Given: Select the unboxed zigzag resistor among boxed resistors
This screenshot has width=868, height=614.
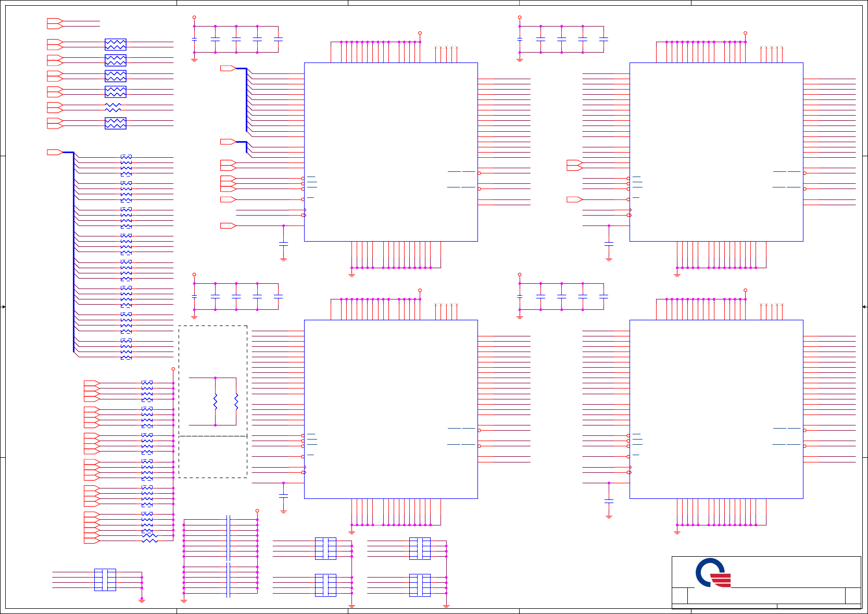Looking at the screenshot, I should pyautogui.click(x=113, y=107).
